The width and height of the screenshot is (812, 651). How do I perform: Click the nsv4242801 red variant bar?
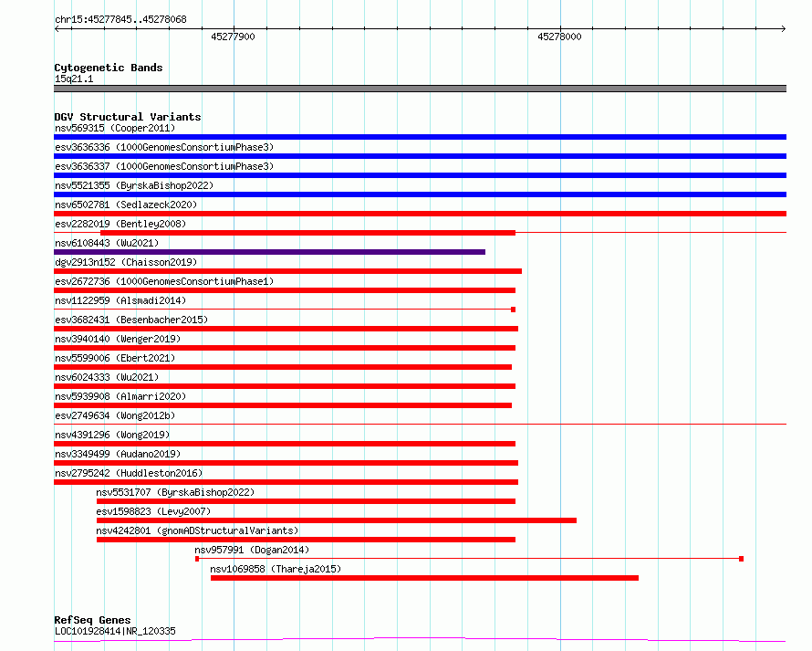(306, 540)
